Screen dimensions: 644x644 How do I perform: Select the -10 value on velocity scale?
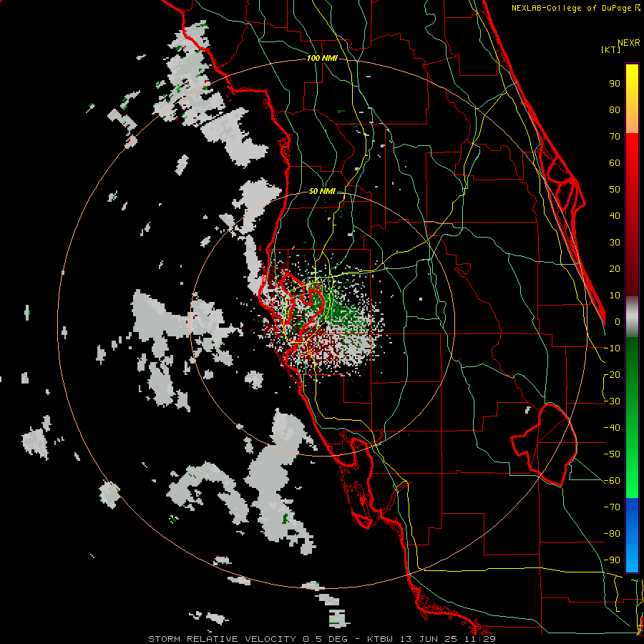[612, 348]
